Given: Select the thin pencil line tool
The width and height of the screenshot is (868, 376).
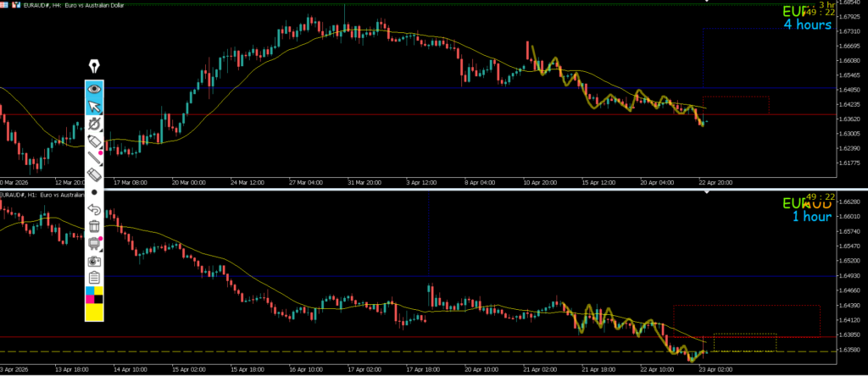Looking at the screenshot, I should pyautogui.click(x=94, y=158).
